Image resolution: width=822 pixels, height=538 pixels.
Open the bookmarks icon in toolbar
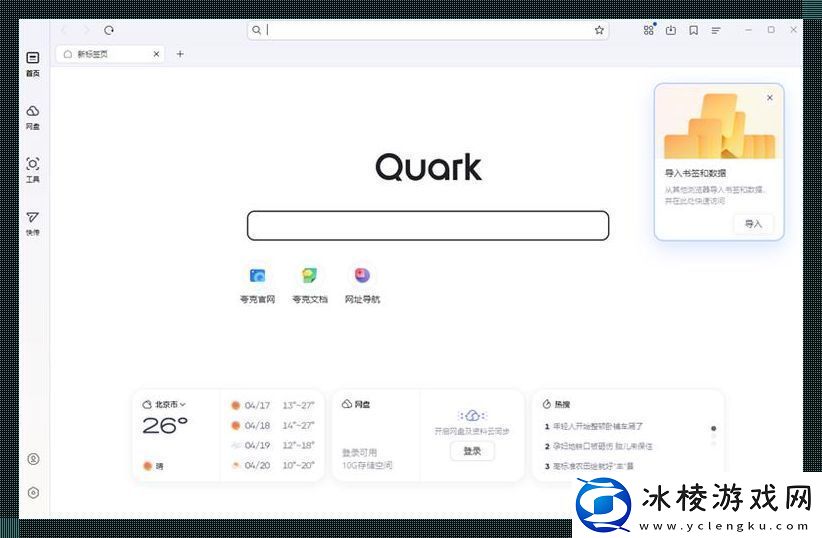click(x=693, y=30)
